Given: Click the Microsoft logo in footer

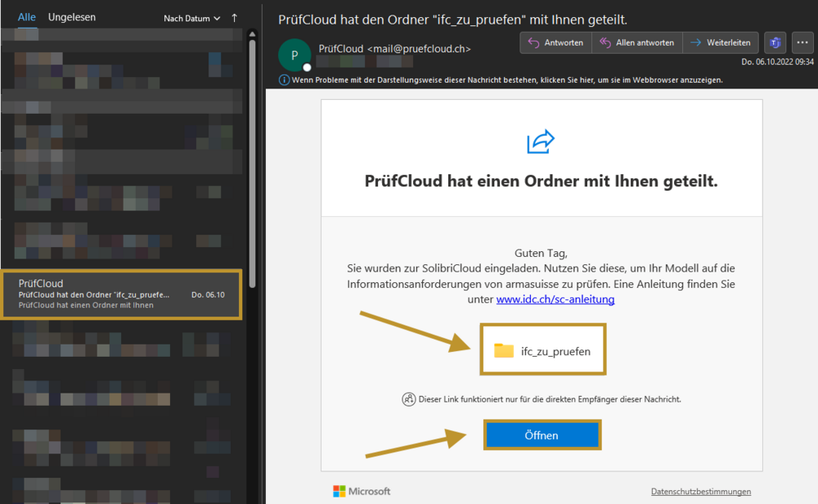Looking at the screenshot, I should [362, 492].
